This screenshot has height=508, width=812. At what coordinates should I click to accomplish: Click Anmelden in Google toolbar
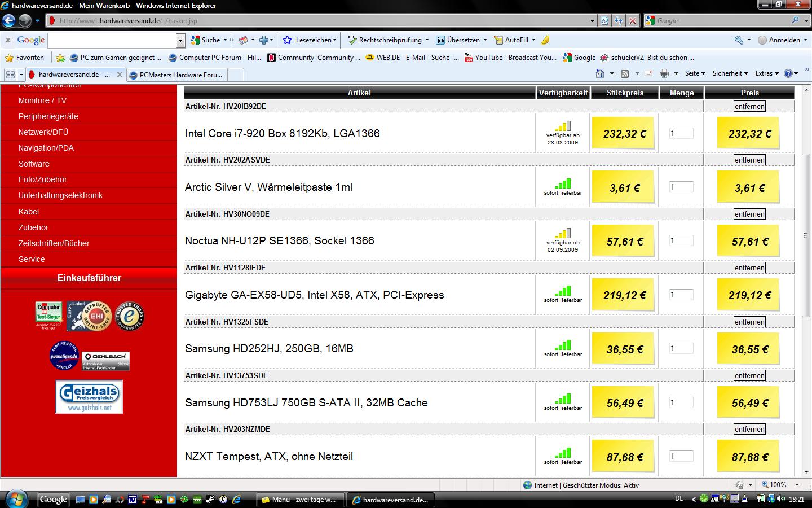779,40
